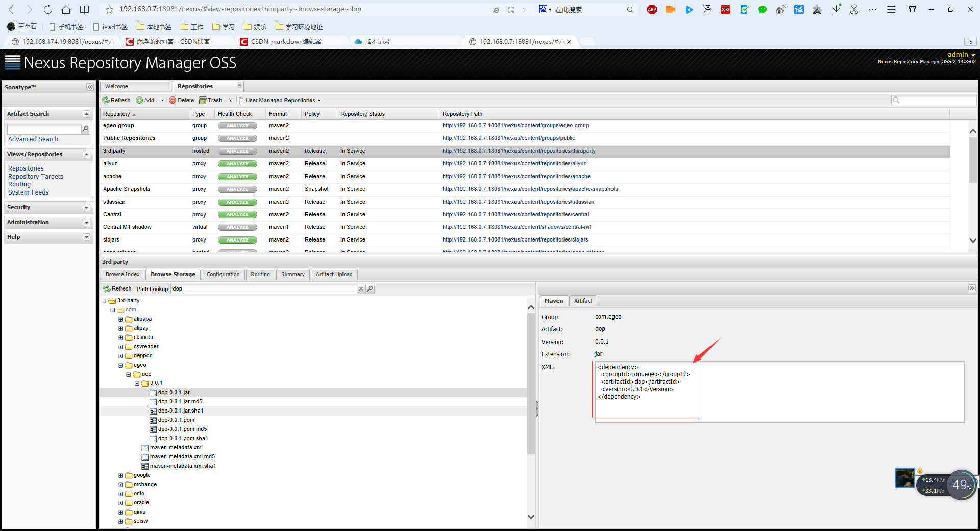Select the dop-0.0.1.pom file
Viewport: 980px width, 531px height.
[x=176, y=420]
